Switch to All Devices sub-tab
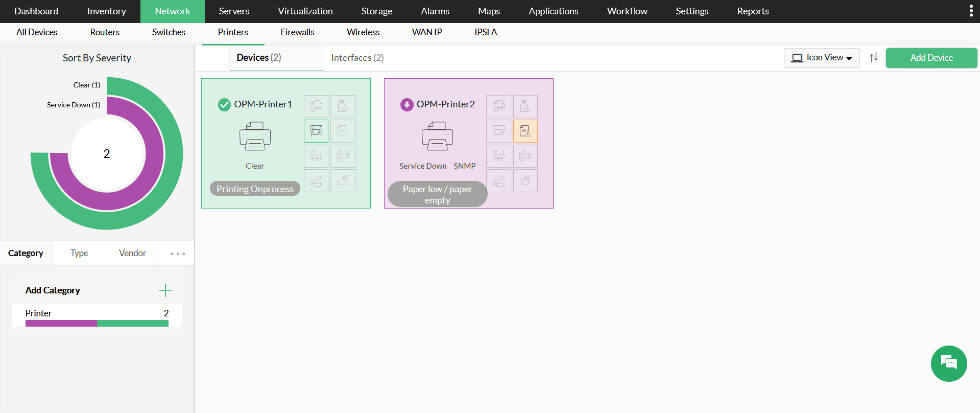 (x=37, y=32)
